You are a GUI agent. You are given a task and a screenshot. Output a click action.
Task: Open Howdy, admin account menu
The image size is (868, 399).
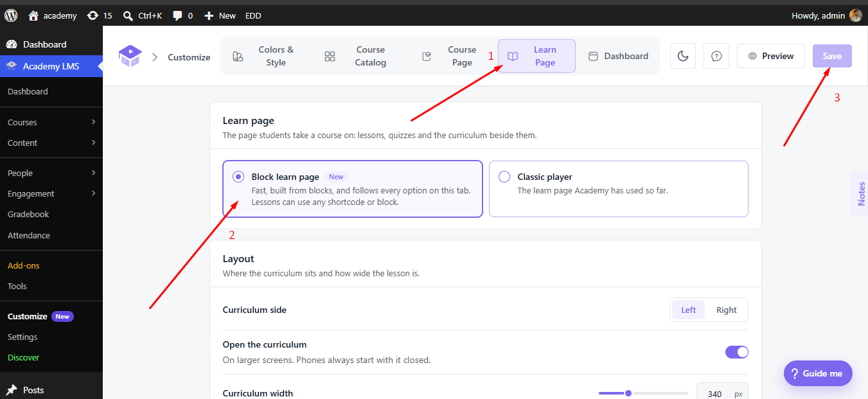[x=826, y=15]
